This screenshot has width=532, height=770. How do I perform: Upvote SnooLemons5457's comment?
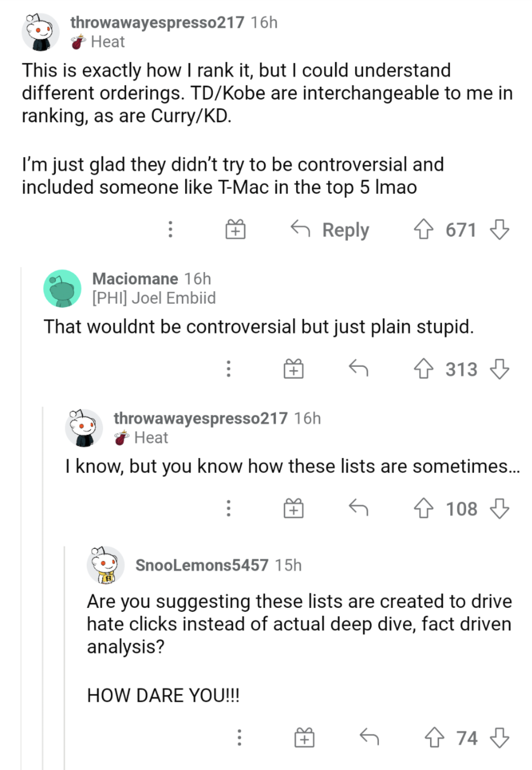coord(434,738)
